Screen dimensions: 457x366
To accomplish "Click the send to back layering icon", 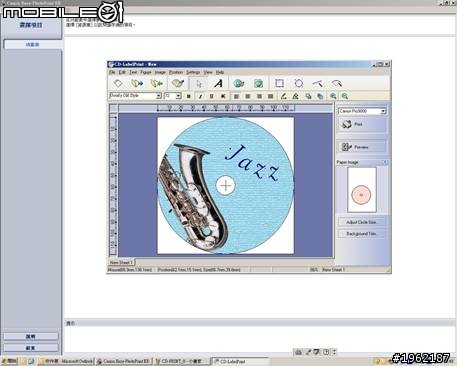I will pyautogui.click(x=320, y=96).
